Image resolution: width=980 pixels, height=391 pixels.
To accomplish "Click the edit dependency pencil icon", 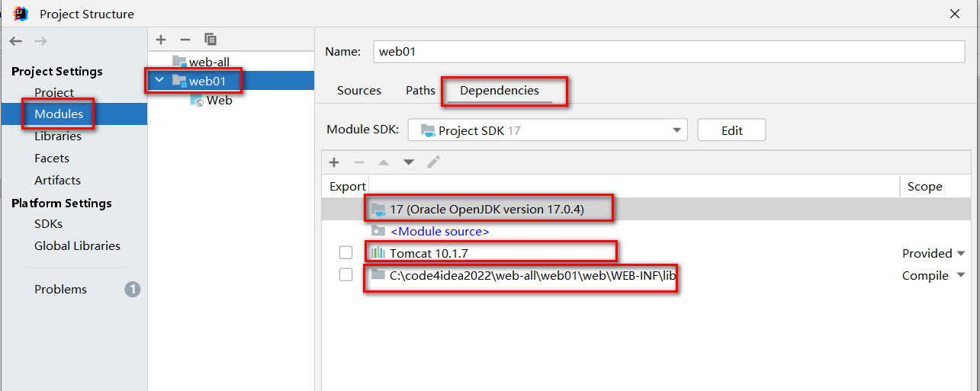I will [x=433, y=162].
